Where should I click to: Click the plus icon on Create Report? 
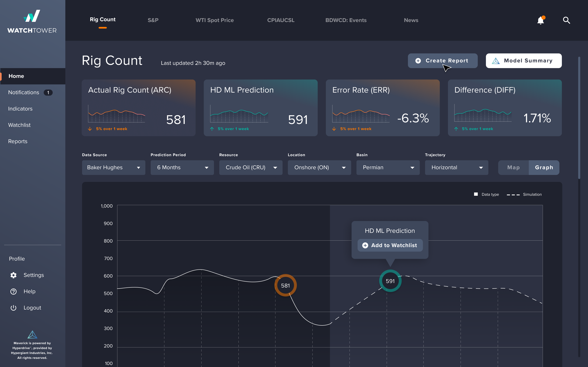coord(418,61)
